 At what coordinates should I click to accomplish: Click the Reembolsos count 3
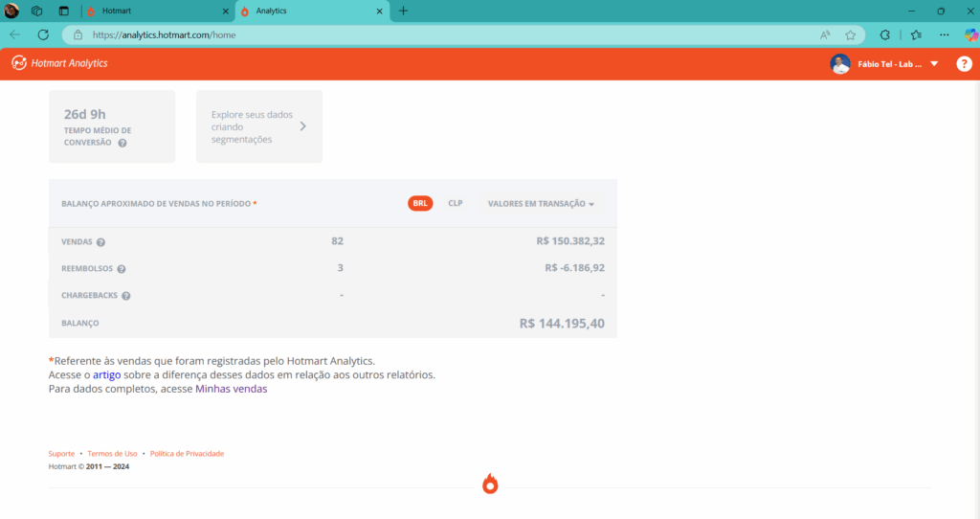point(340,267)
